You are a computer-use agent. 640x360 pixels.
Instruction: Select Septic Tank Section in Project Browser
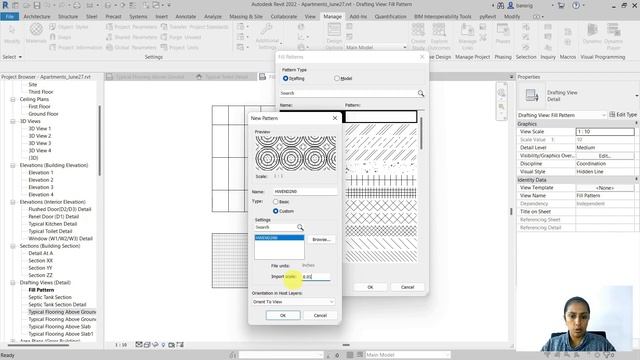(x=50, y=297)
